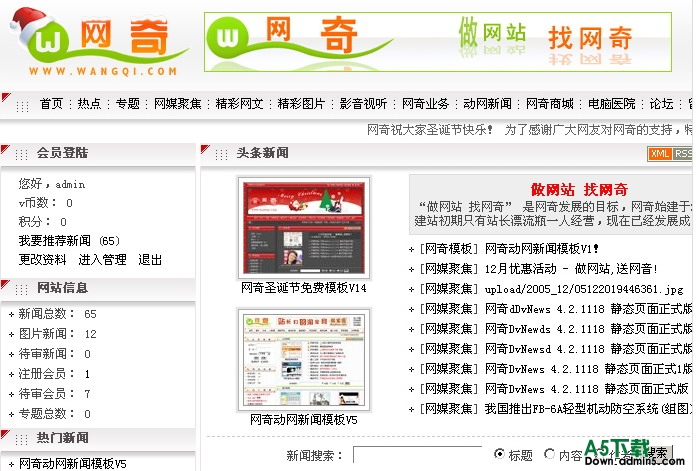Open news 我国推出FB-6A轻型机动防空系统

point(588,408)
